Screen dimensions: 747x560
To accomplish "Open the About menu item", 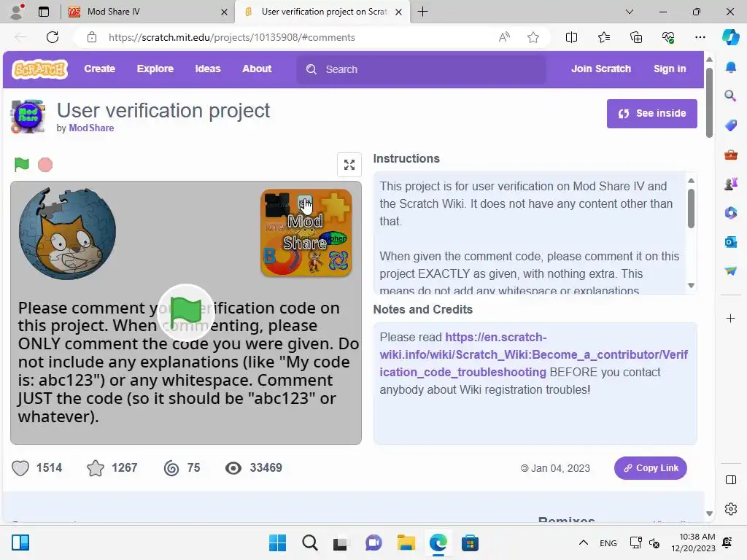I will click(x=257, y=69).
